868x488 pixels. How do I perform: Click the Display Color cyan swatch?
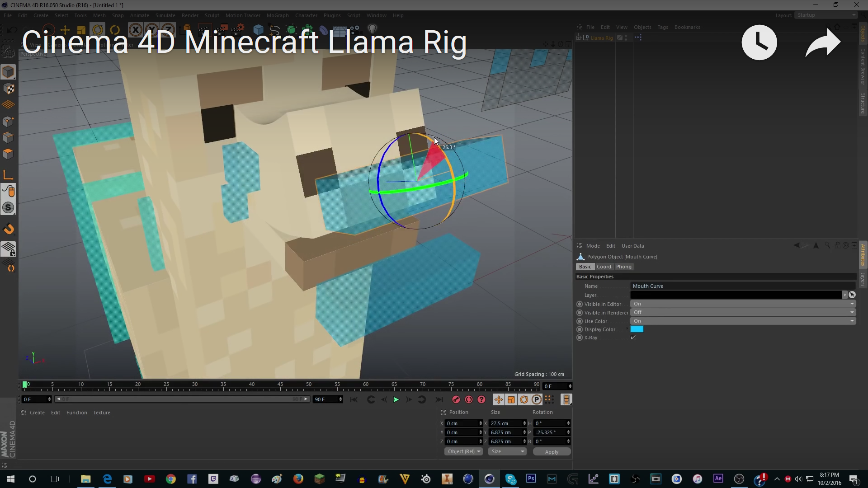click(637, 329)
